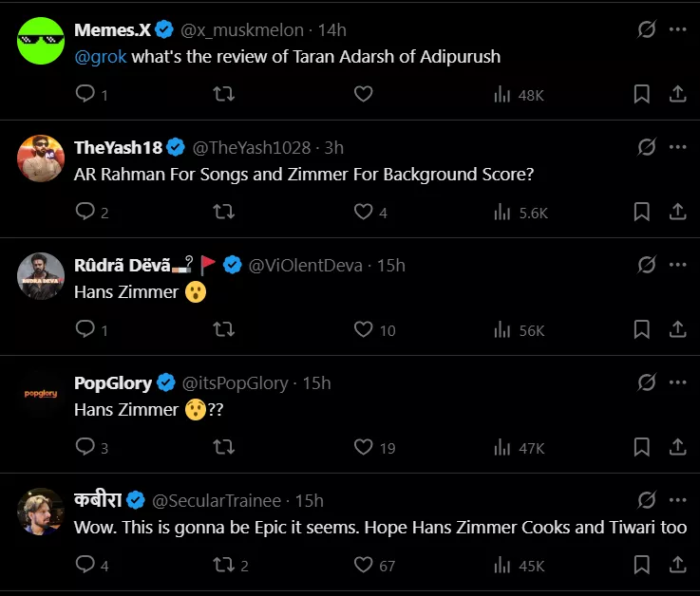Viewport: 700px width, 596px height.
Task: Open Grok icon on कबीरा's tweet
Action: 647,500
